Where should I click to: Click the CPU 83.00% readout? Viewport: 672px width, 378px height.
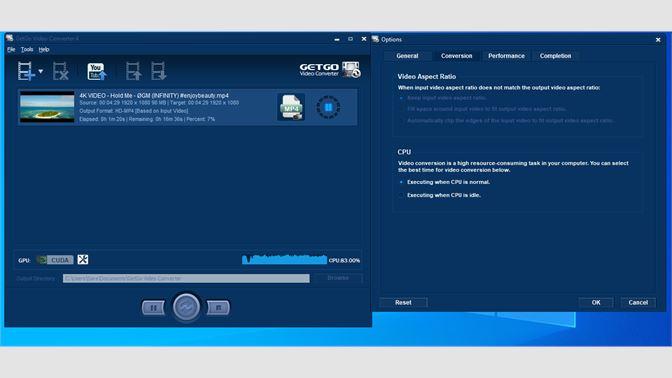[x=344, y=260]
